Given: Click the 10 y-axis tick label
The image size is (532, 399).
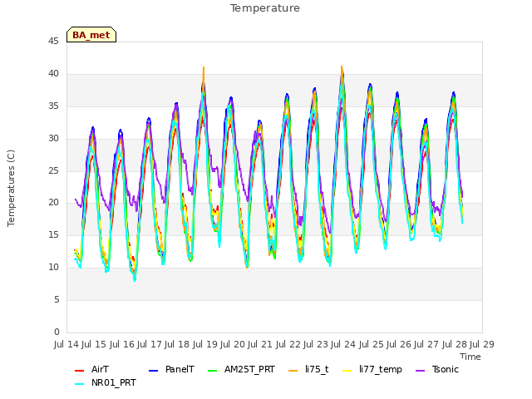Looking at the screenshot, I should click(53, 268).
